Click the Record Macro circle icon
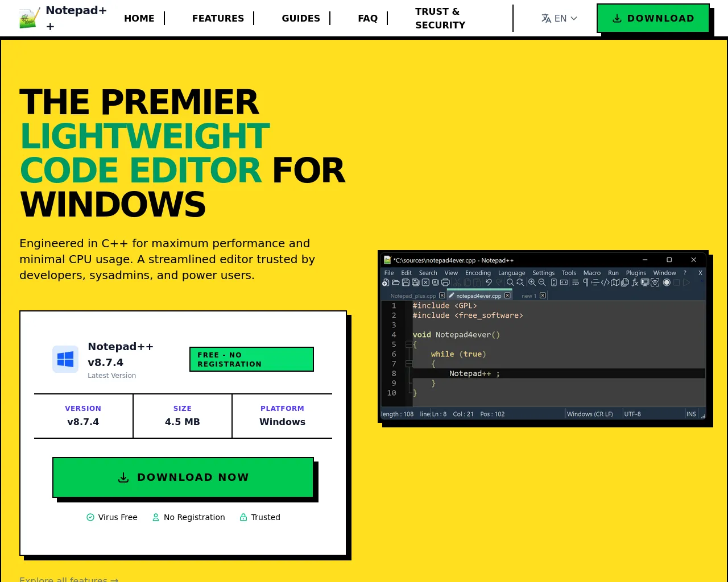The width and height of the screenshot is (728, 582). 667,282
